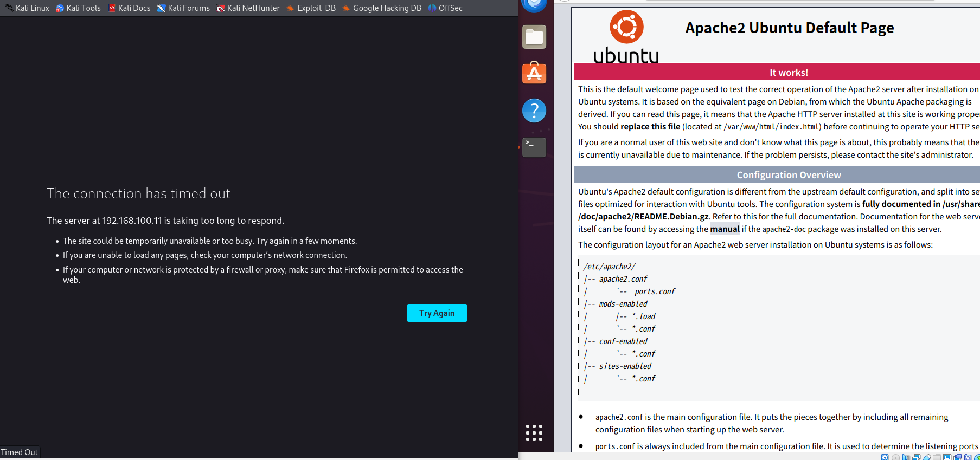
Task: Open the Kali Forums bookmark
Action: [x=183, y=8]
